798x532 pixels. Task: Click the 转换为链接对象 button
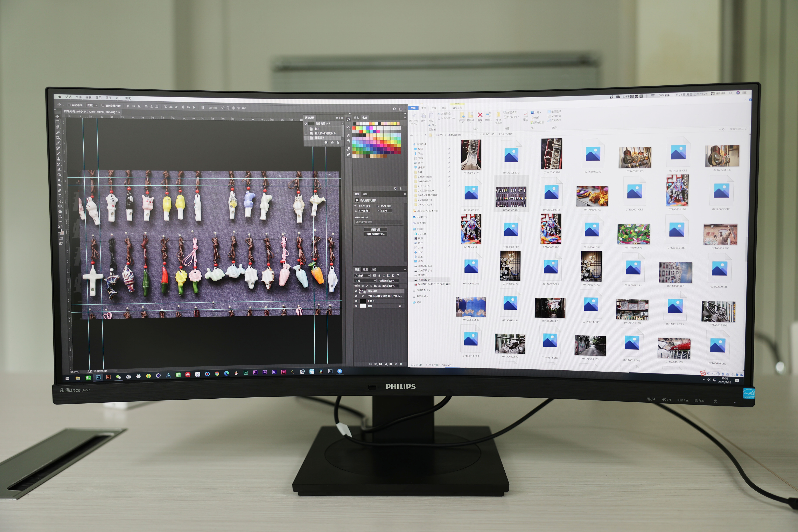point(376,234)
